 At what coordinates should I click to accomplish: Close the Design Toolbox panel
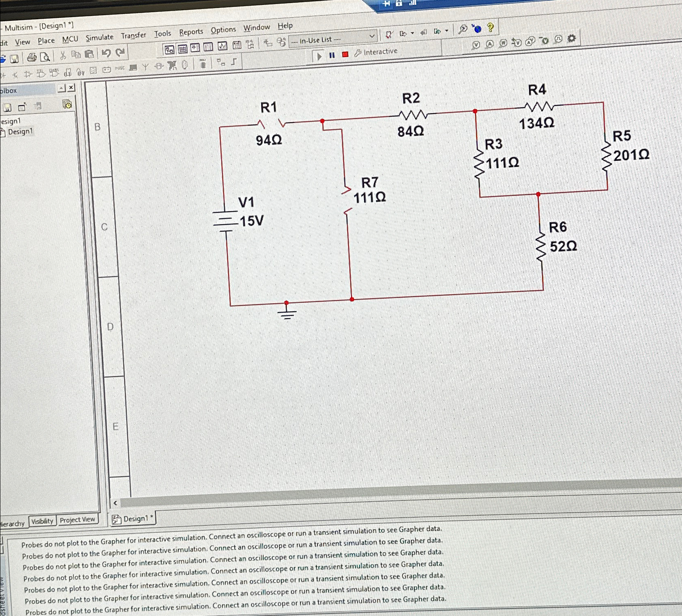71,87
